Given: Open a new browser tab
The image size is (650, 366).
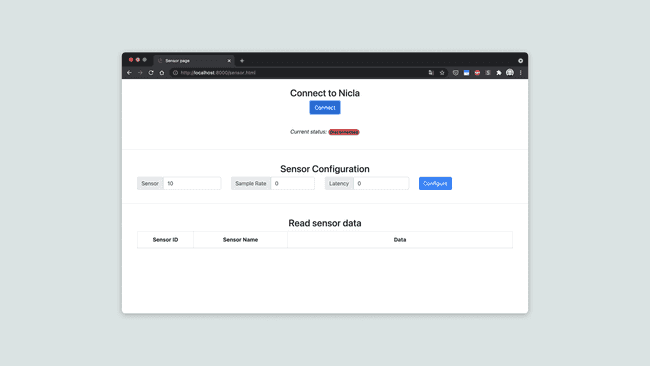Looking at the screenshot, I should point(242,61).
